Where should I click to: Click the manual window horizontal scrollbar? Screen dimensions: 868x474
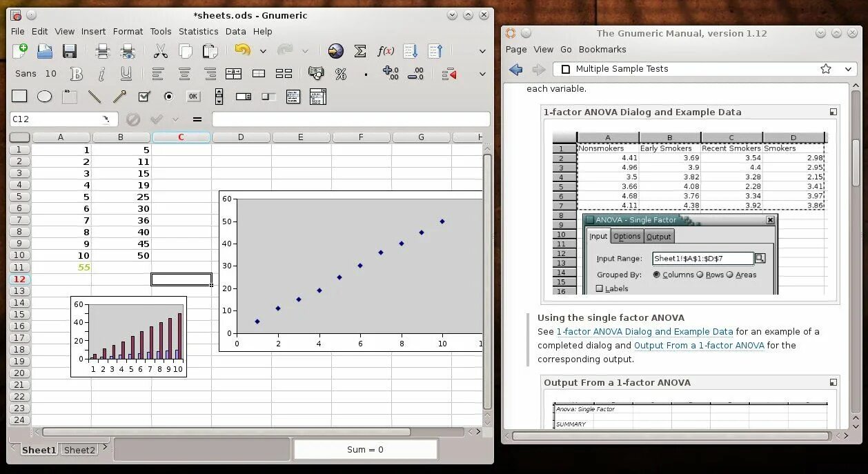pyautogui.click(x=671, y=436)
